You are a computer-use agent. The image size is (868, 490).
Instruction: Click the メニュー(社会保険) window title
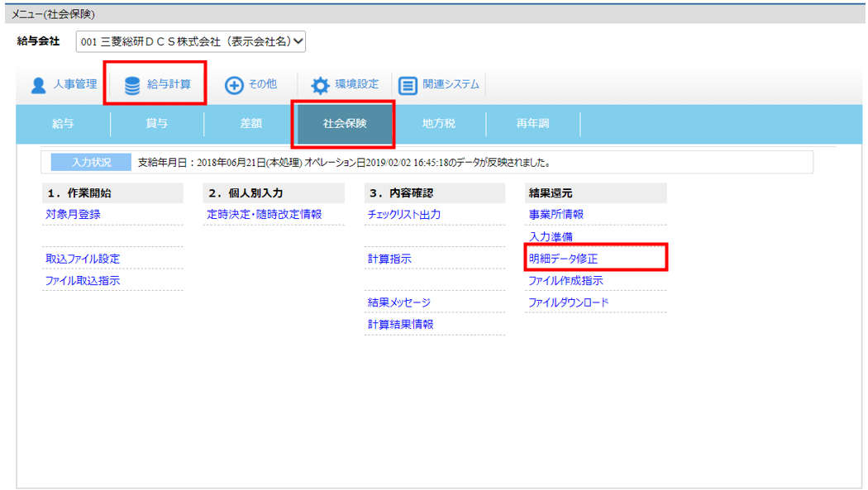pos(53,14)
